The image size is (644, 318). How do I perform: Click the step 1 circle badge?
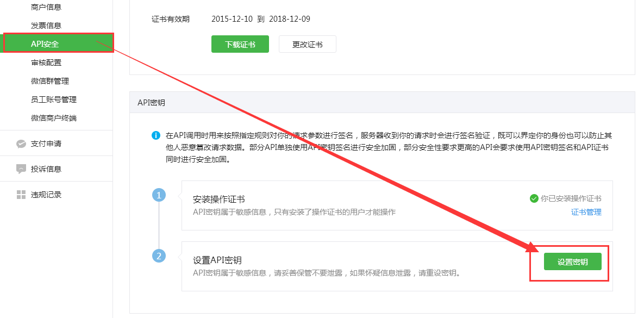(x=159, y=195)
